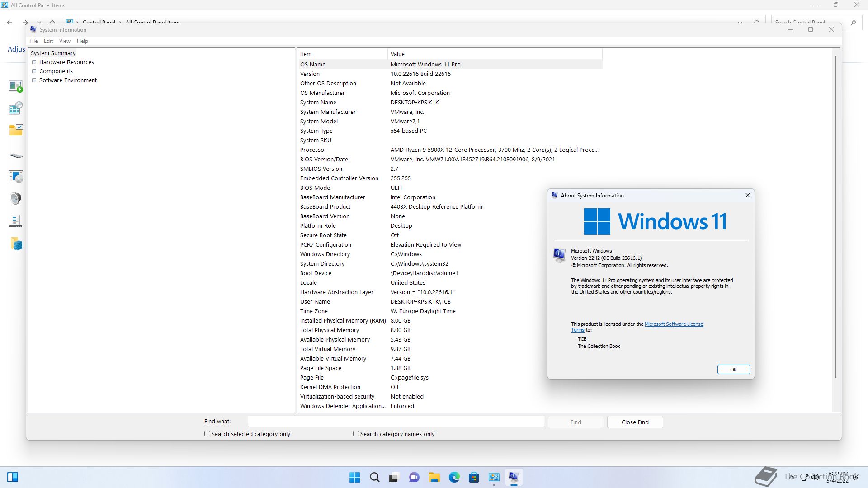Select the System Model row
The height and width of the screenshot is (488, 868).
(450, 121)
